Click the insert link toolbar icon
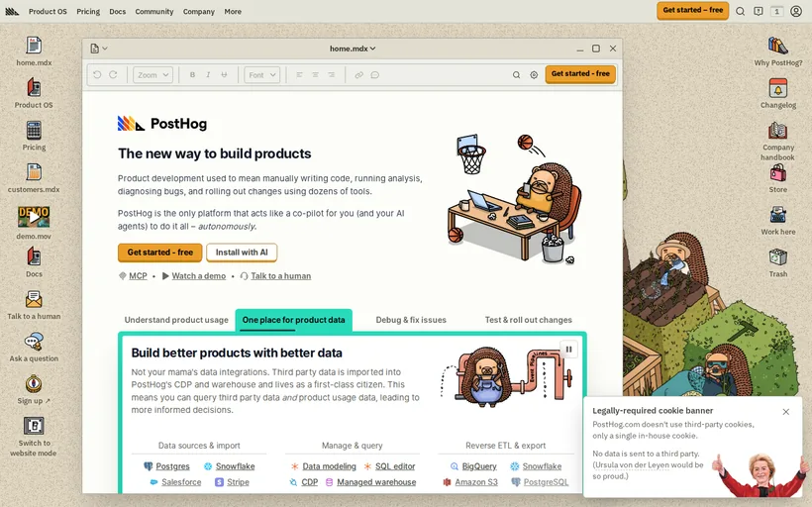 coord(358,74)
